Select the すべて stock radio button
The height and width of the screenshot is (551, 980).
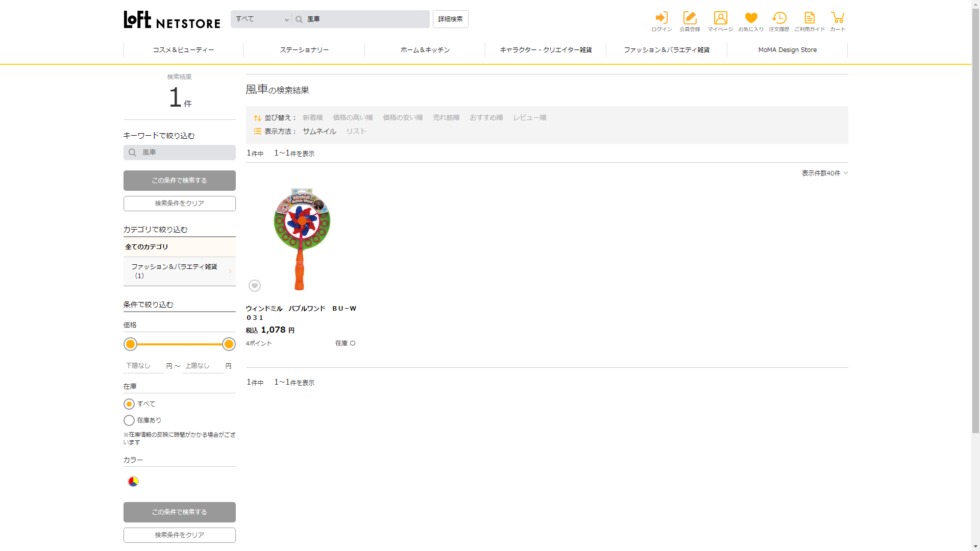(x=129, y=404)
